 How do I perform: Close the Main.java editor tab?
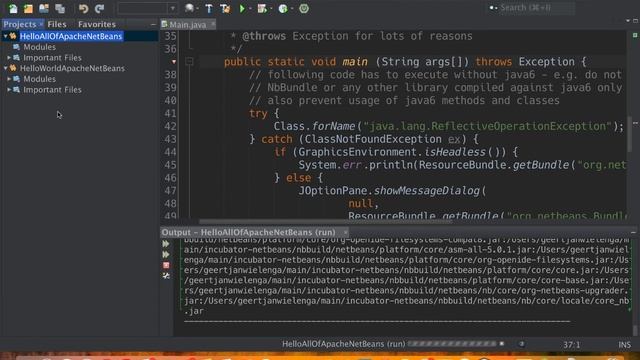point(213,24)
